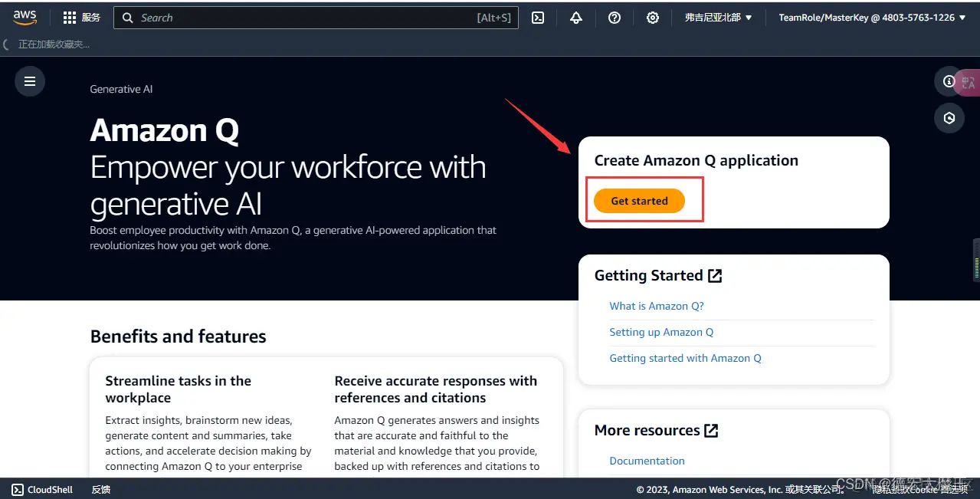The width and height of the screenshot is (980, 499).
Task: Click 服务 services menu label
Action: pyautogui.click(x=91, y=18)
